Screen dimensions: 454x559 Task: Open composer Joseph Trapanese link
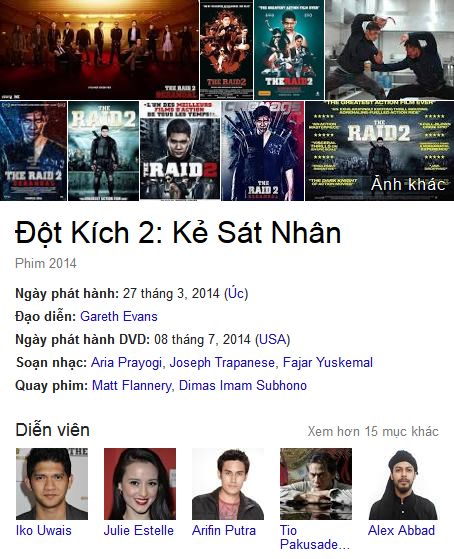point(222,363)
